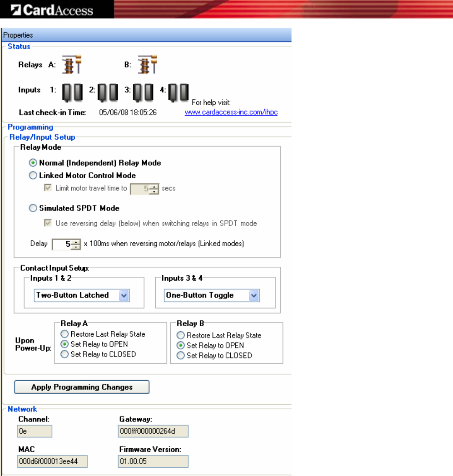This screenshot has height=476, width=453.
Task: Click Apply Programming Changes button
Action: click(82, 387)
